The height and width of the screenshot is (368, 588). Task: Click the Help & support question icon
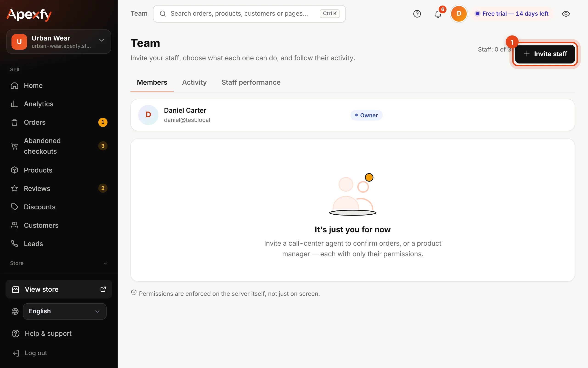click(x=16, y=333)
